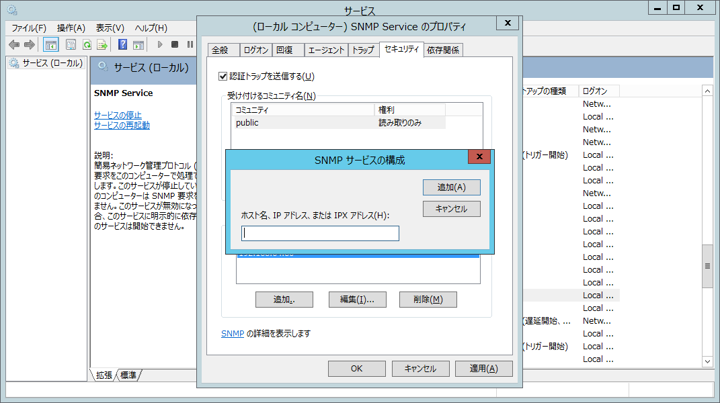Toggle Show/Hide Console Tree toolbar icon
This screenshot has height=403, width=720.
(x=51, y=45)
